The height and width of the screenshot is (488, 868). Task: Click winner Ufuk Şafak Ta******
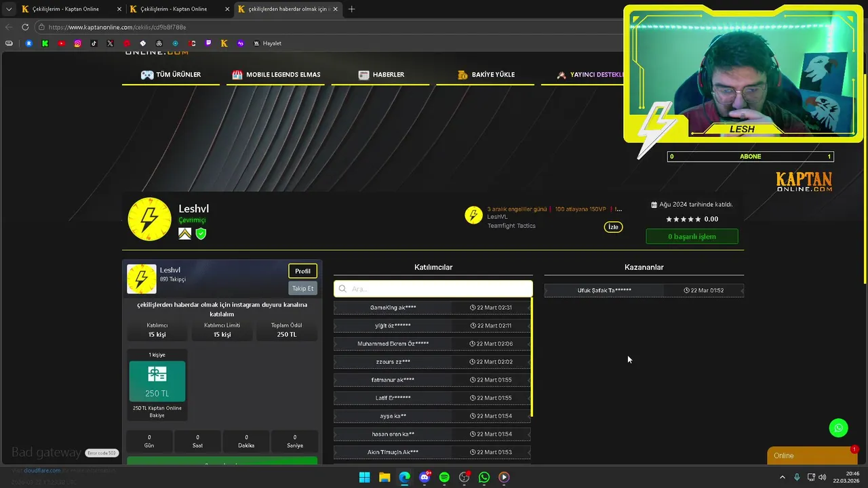(604, 290)
